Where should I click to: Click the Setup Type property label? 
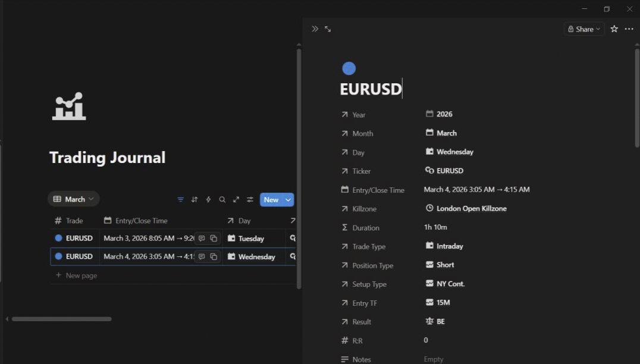click(369, 284)
